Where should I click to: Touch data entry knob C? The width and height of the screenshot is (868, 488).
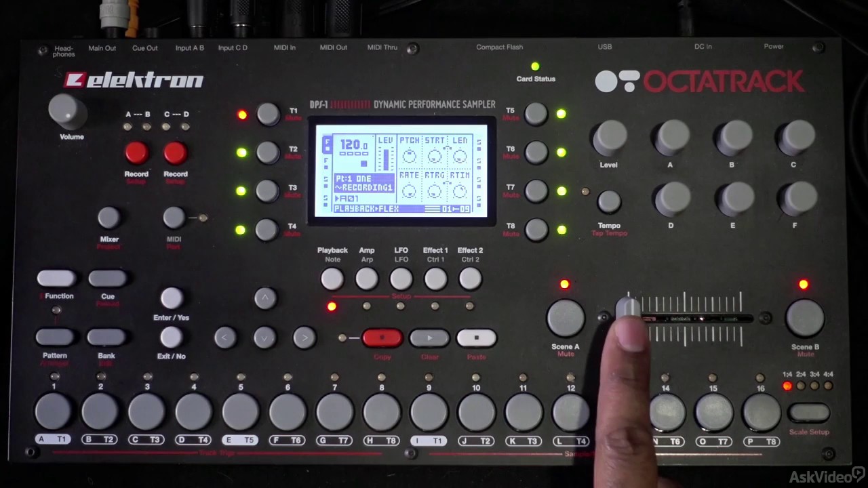tap(795, 138)
